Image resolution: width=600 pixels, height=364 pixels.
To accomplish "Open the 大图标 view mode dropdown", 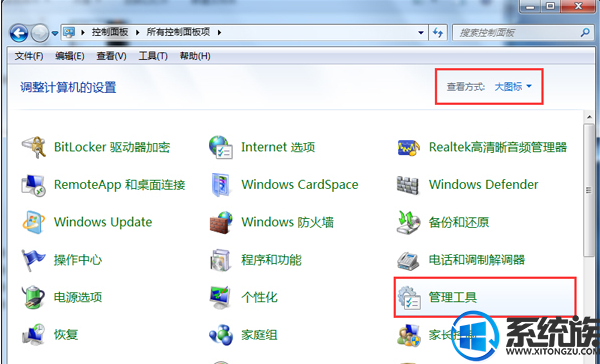I will point(513,87).
